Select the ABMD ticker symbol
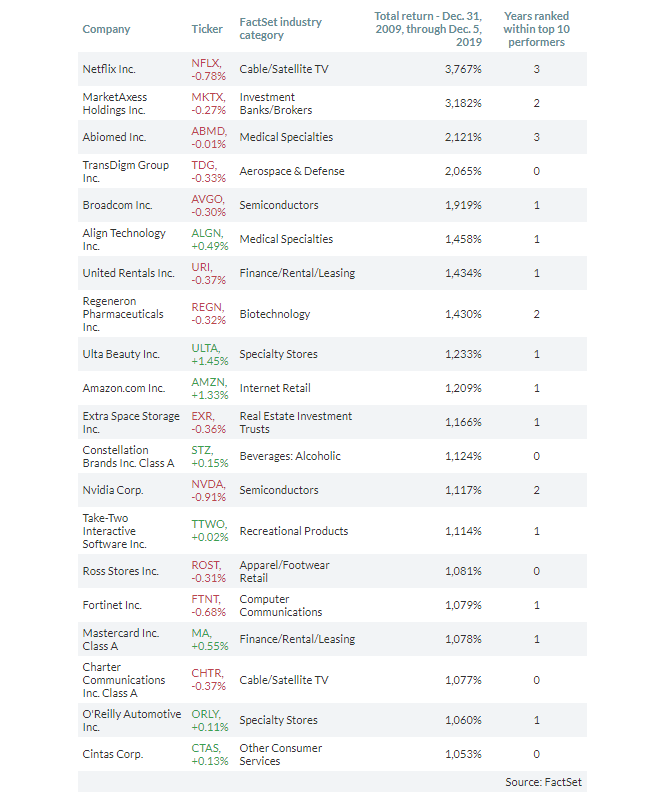 click(208, 131)
